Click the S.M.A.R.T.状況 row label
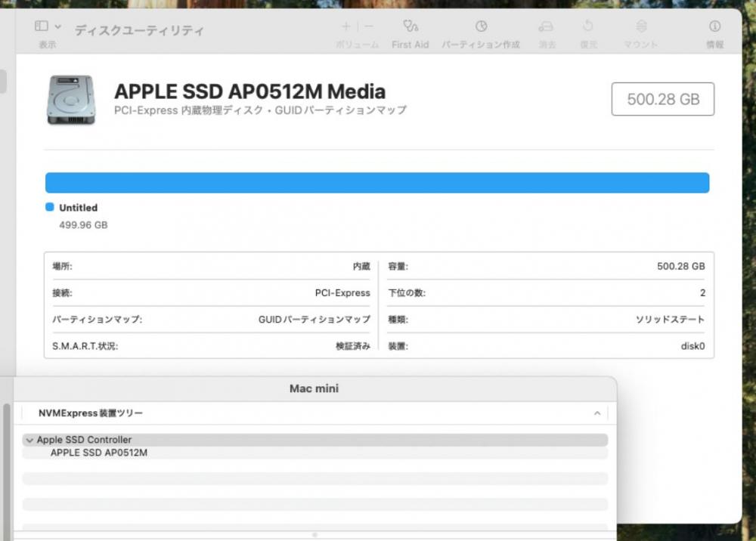 click(x=85, y=346)
